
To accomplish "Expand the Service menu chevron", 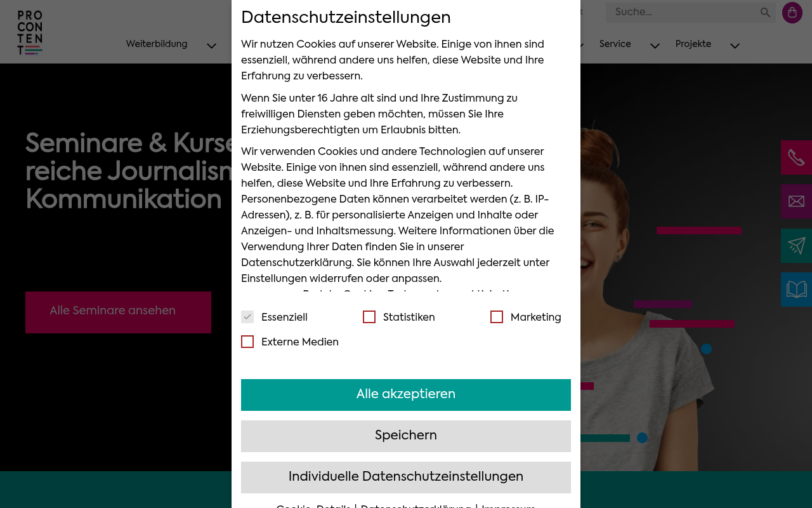I will (655, 46).
